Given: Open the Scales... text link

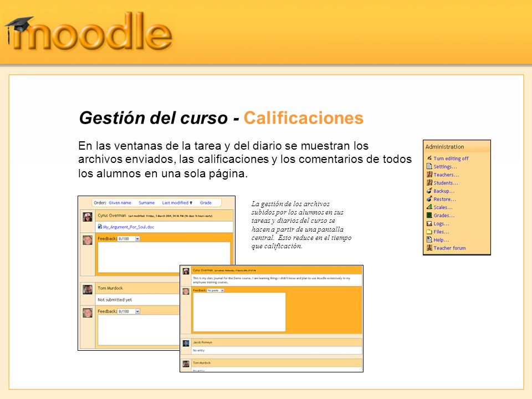Looking at the screenshot, I should click(443, 207).
